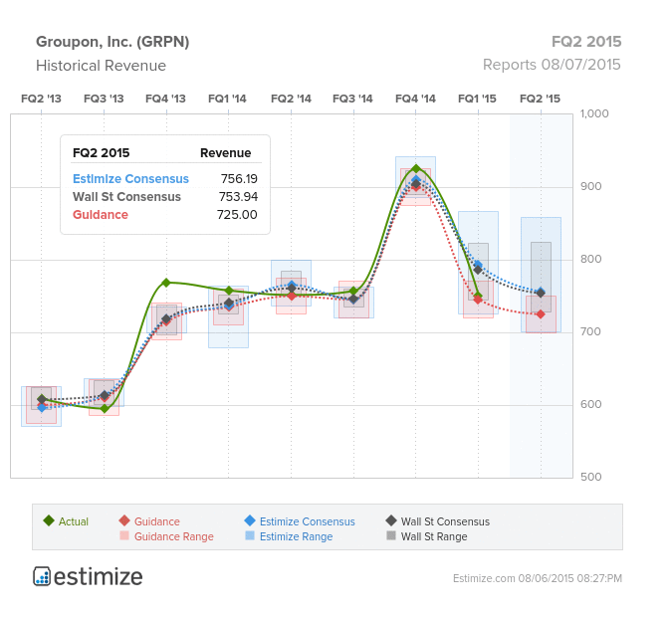Click the Wall St Range legend label
The image size is (672, 617).
coord(434,536)
